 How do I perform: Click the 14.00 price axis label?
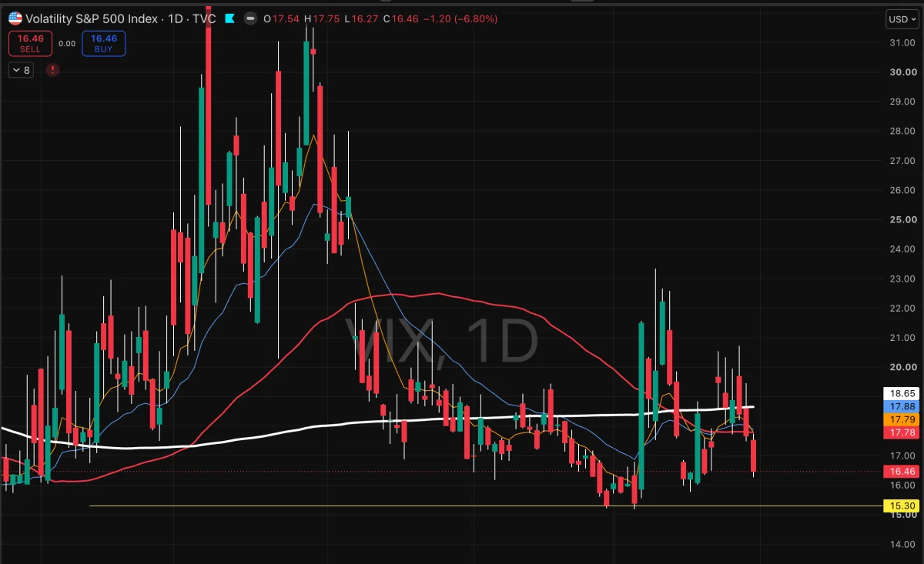click(902, 544)
